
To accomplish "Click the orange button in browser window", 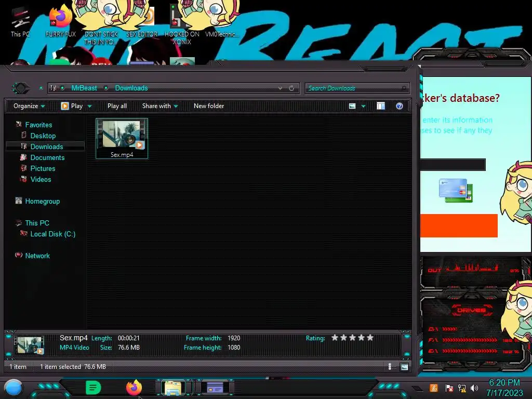I will [x=459, y=225].
